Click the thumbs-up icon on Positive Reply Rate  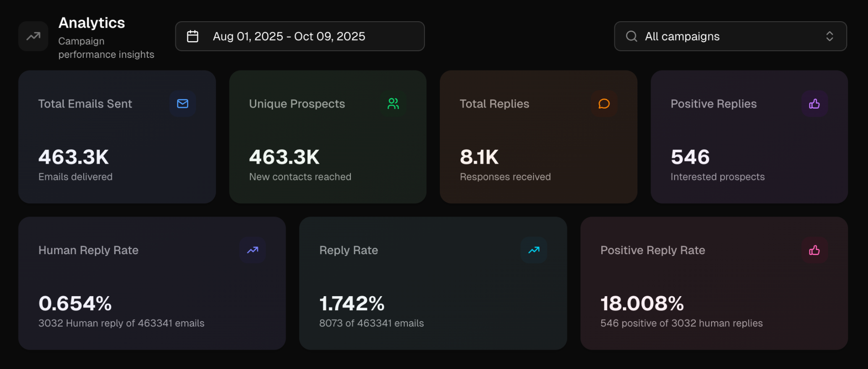tap(815, 250)
